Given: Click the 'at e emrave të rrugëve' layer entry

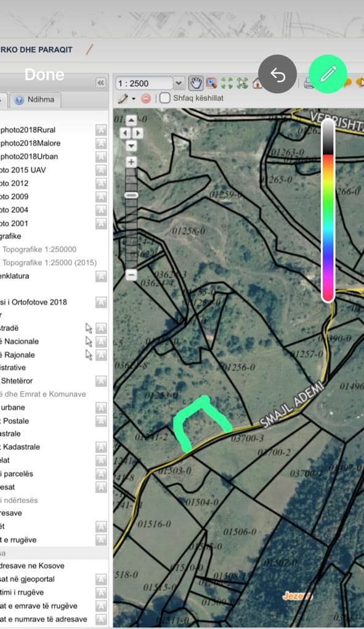Looking at the screenshot, I should click(39, 606).
